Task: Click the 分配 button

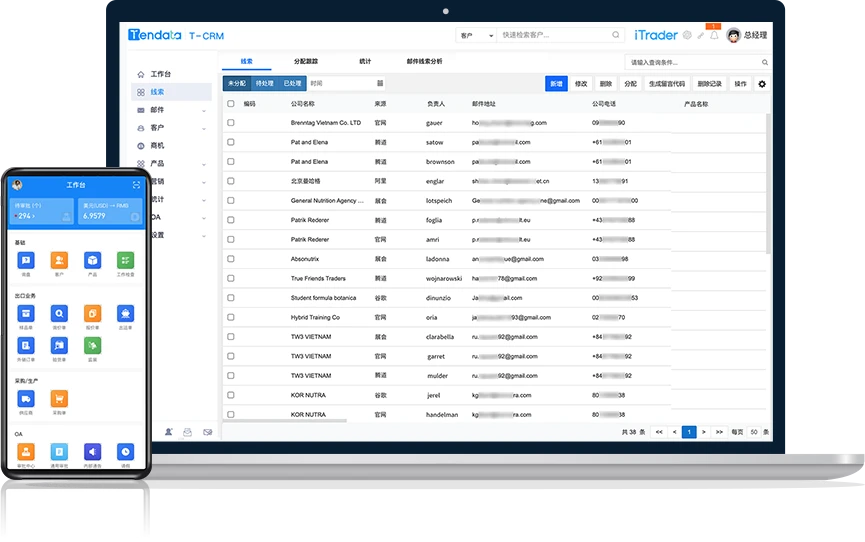Action: pyautogui.click(x=631, y=84)
